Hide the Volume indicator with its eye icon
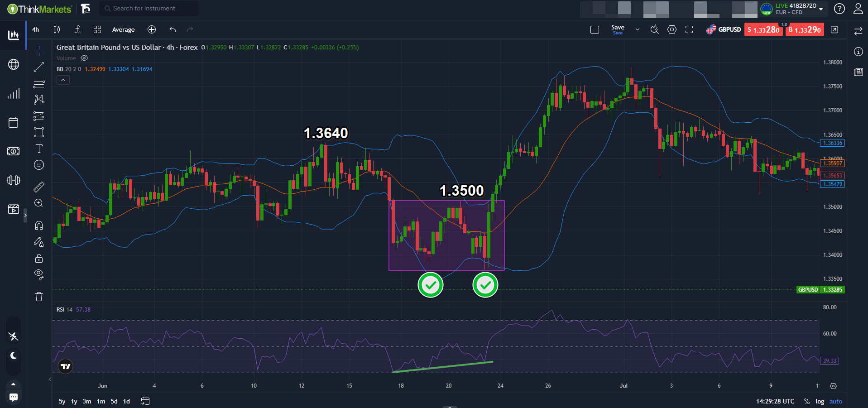The width and height of the screenshot is (868, 408). click(x=84, y=58)
